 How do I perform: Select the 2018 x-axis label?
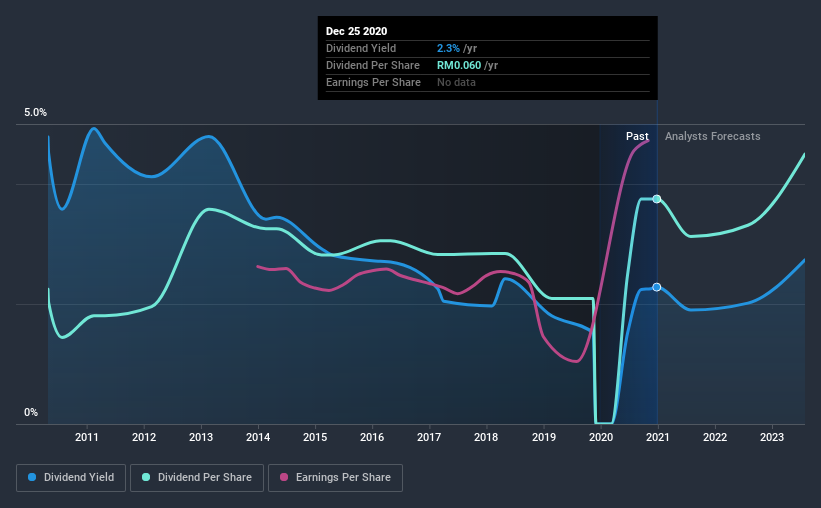click(x=486, y=437)
